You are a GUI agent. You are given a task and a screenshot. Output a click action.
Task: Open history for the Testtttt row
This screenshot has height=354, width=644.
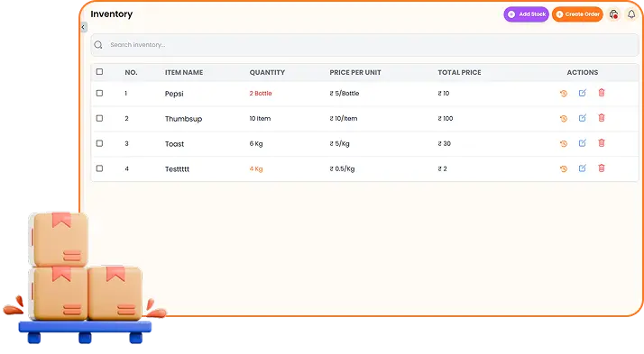(x=564, y=168)
